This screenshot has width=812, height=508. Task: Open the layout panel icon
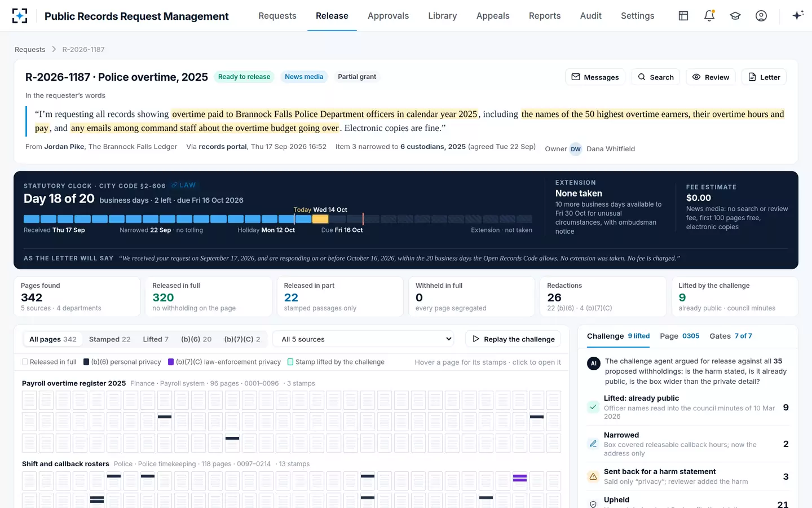tap(683, 16)
